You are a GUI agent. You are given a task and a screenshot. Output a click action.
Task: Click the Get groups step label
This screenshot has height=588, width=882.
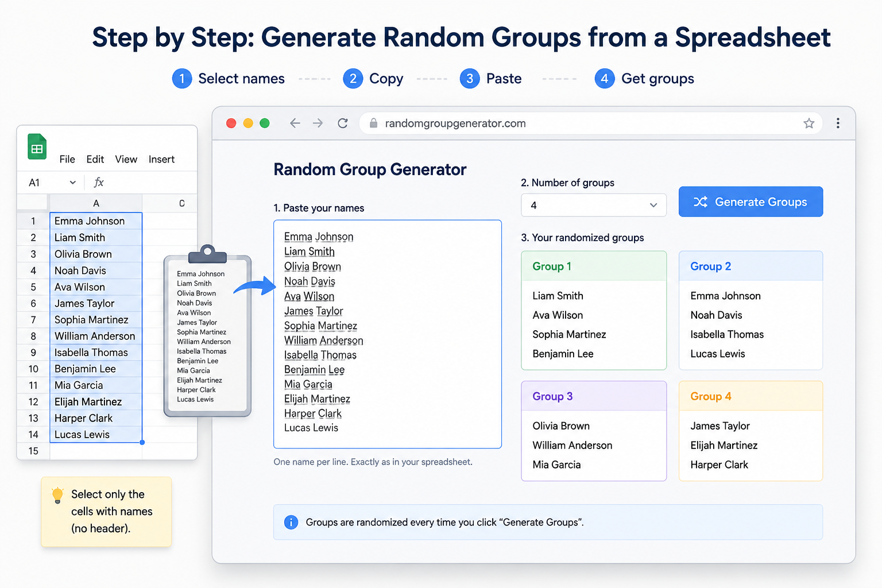click(657, 79)
